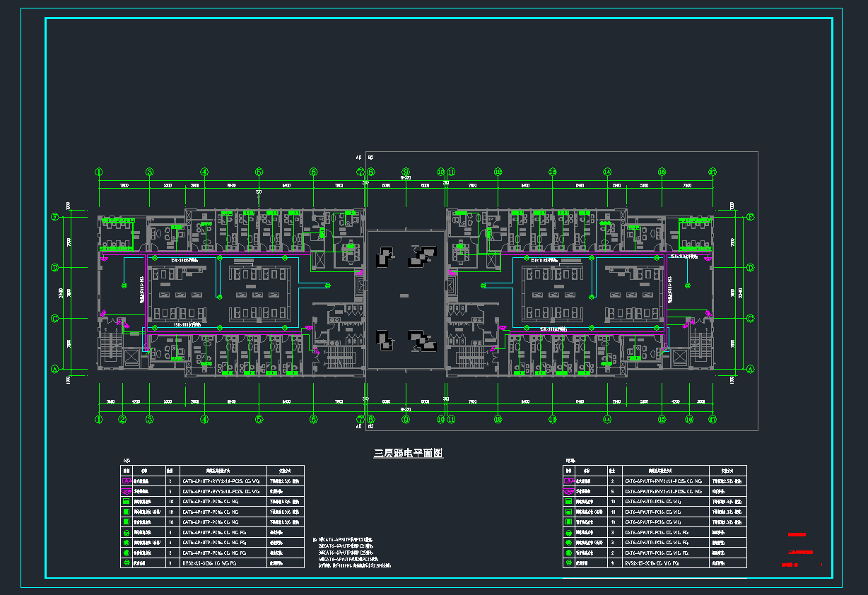The height and width of the screenshot is (595, 868).
Task: Select axis bubble F on the left side
Action: tap(54, 217)
